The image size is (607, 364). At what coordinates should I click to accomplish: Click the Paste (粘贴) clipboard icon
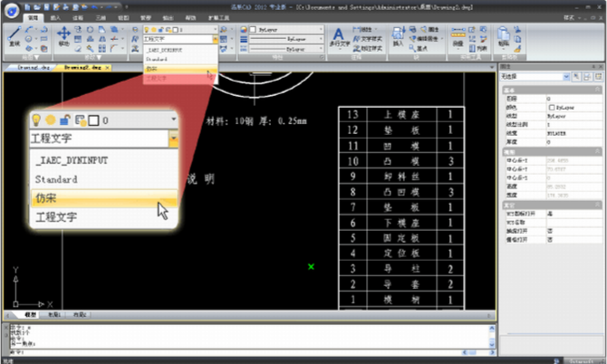click(x=503, y=37)
